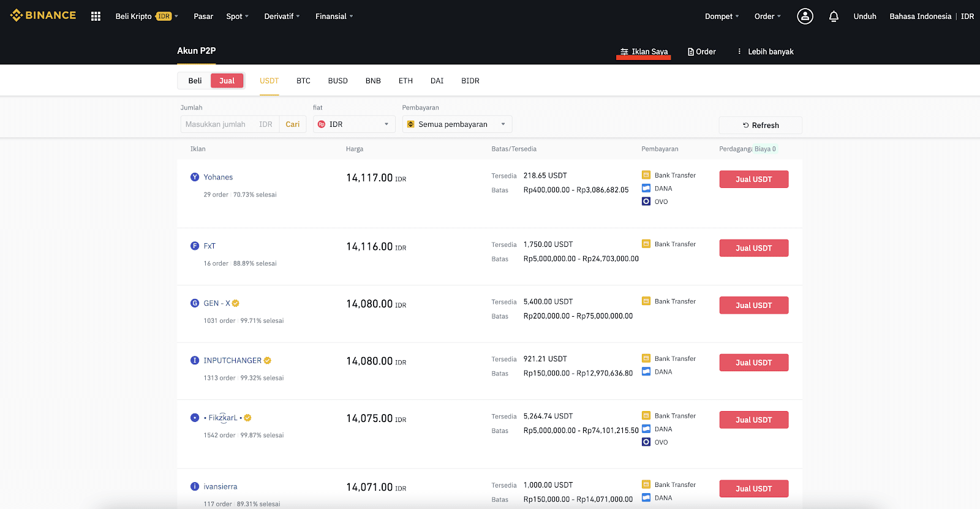Expand the Order menu in top bar

click(x=767, y=17)
